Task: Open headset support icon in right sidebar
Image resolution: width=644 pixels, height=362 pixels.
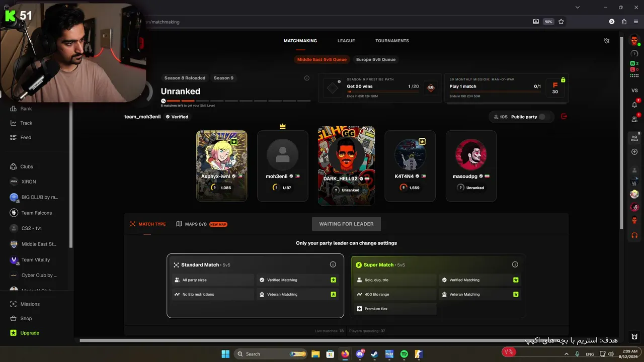Action: point(634,235)
